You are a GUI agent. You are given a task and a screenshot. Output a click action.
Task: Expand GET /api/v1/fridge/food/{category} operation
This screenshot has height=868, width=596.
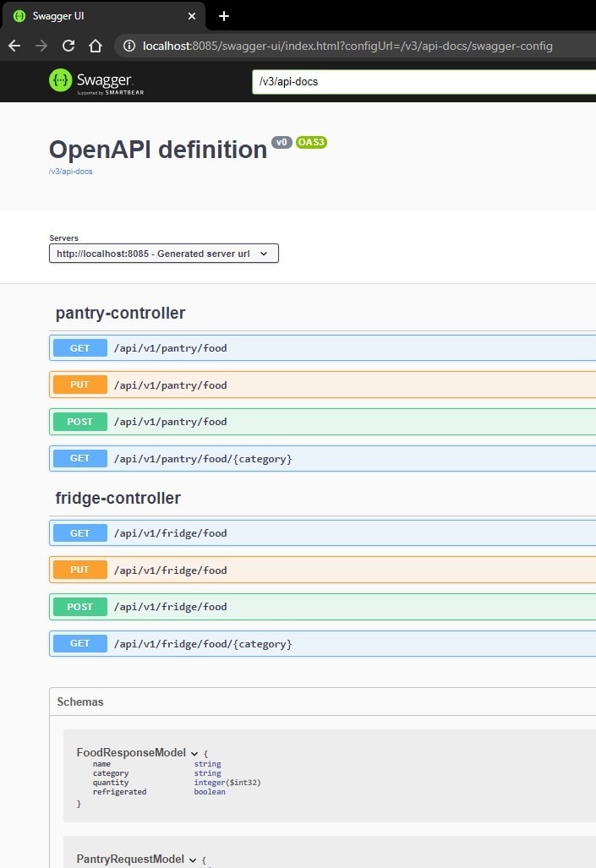click(x=322, y=643)
